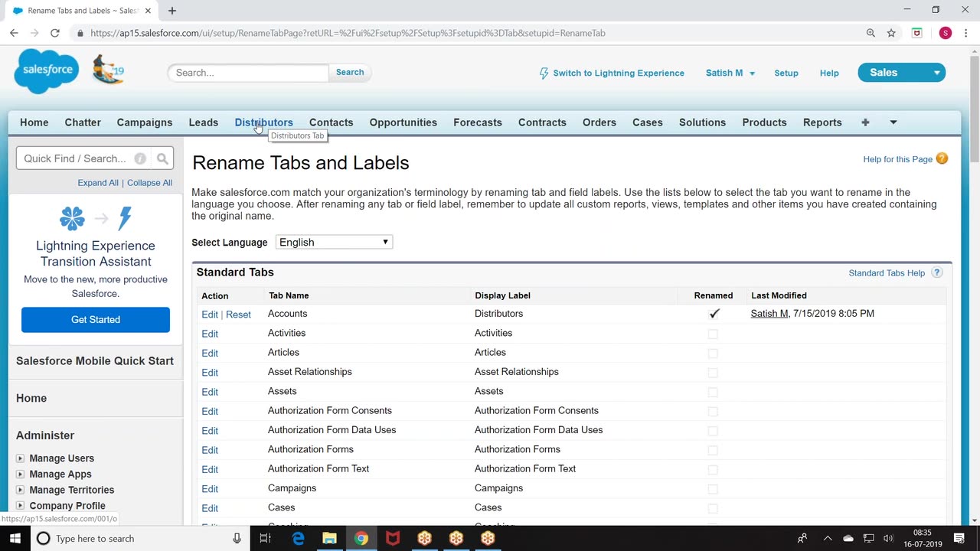Viewport: 980px width, 551px height.
Task: Switch to Chrome in the taskbar
Action: 361,538
